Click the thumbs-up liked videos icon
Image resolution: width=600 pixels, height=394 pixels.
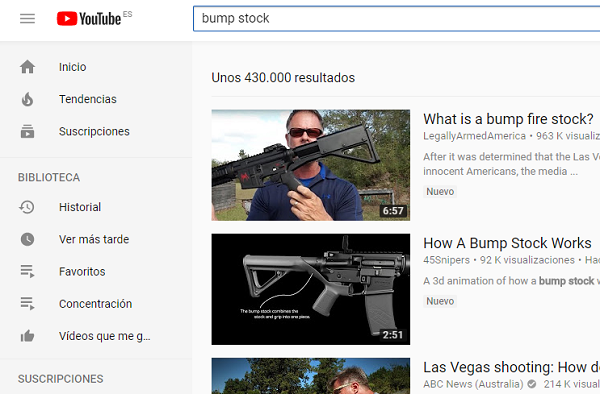point(27,336)
